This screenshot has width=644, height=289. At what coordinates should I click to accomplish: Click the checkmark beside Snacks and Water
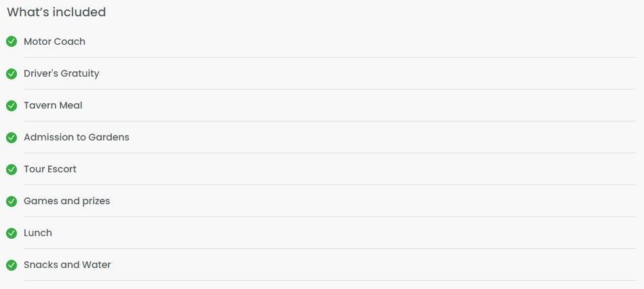pyautogui.click(x=12, y=265)
